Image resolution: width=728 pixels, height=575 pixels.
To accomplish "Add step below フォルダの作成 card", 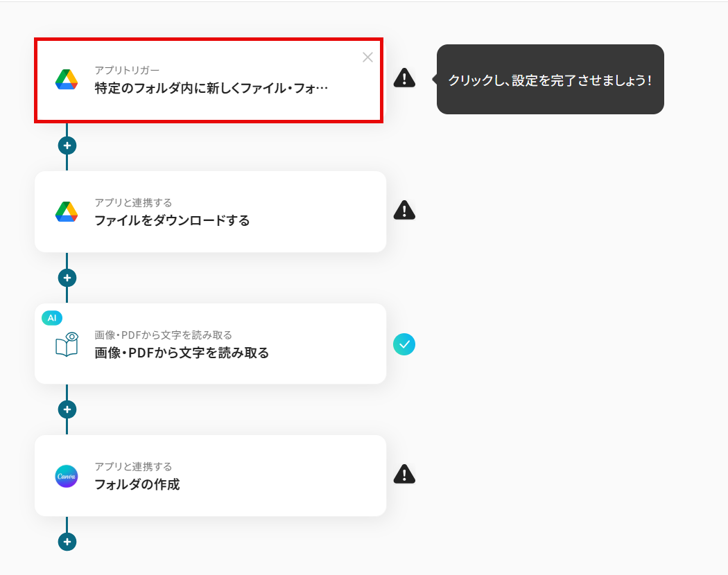I will pos(67,542).
